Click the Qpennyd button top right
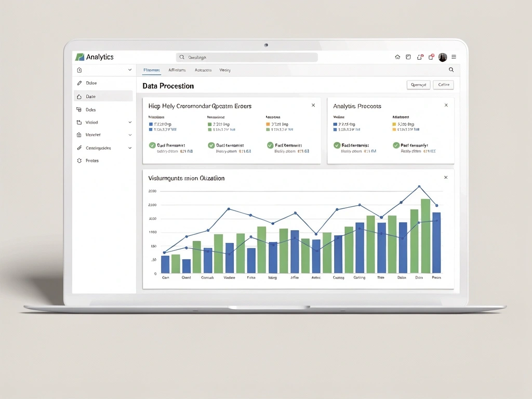532x399 pixels. (x=419, y=84)
